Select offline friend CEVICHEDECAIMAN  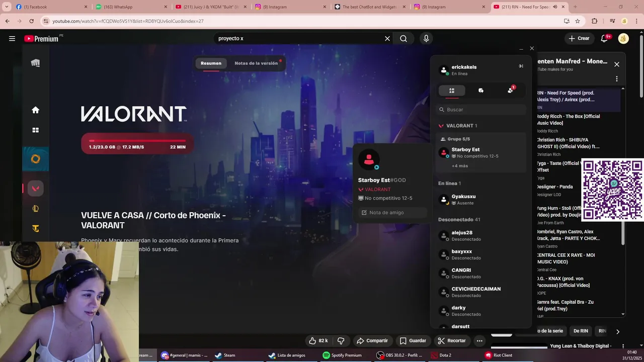[x=481, y=292]
